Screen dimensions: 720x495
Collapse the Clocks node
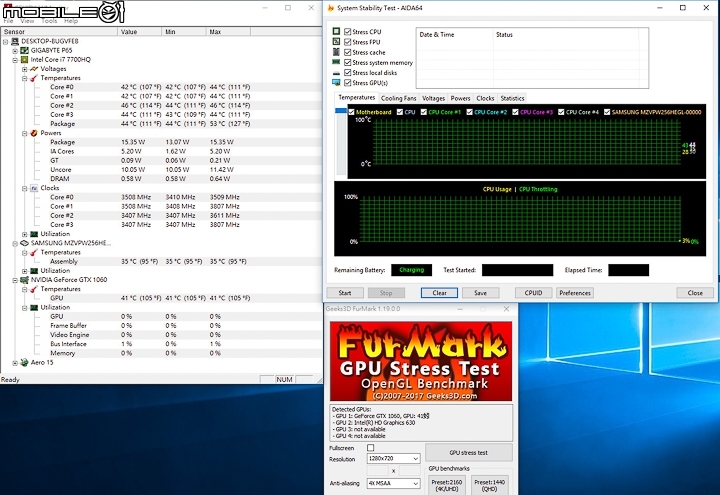click(x=25, y=189)
